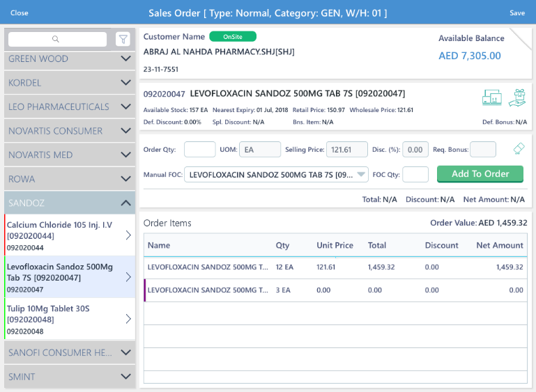Click the Add To Order button
This screenshot has height=392, width=536.
pyautogui.click(x=480, y=174)
